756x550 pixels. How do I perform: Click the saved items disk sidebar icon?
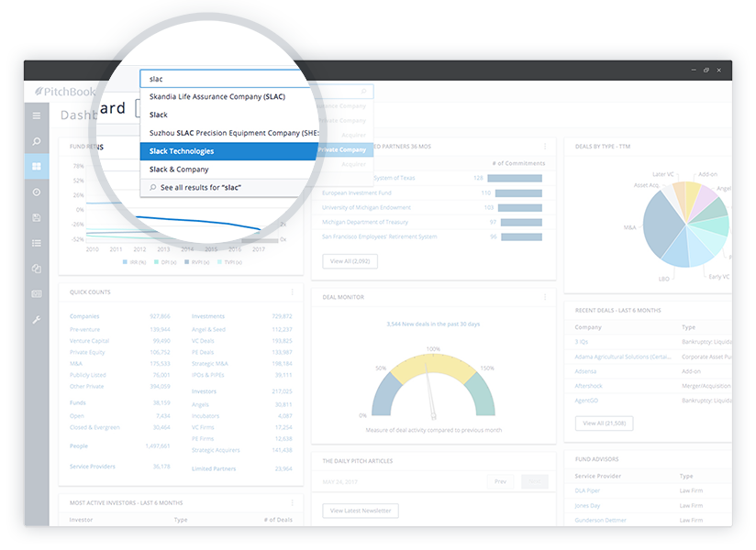tap(37, 217)
